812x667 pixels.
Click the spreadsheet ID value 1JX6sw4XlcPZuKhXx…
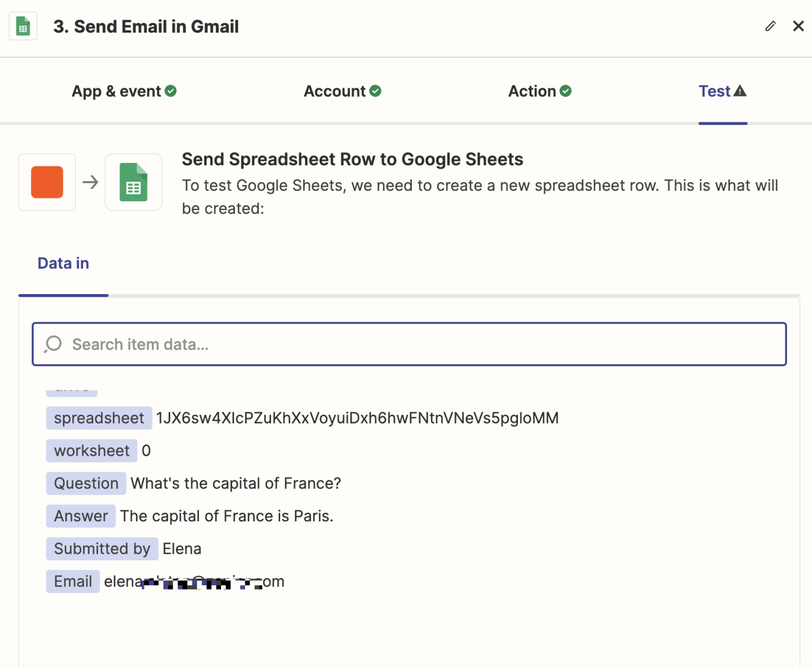(357, 418)
